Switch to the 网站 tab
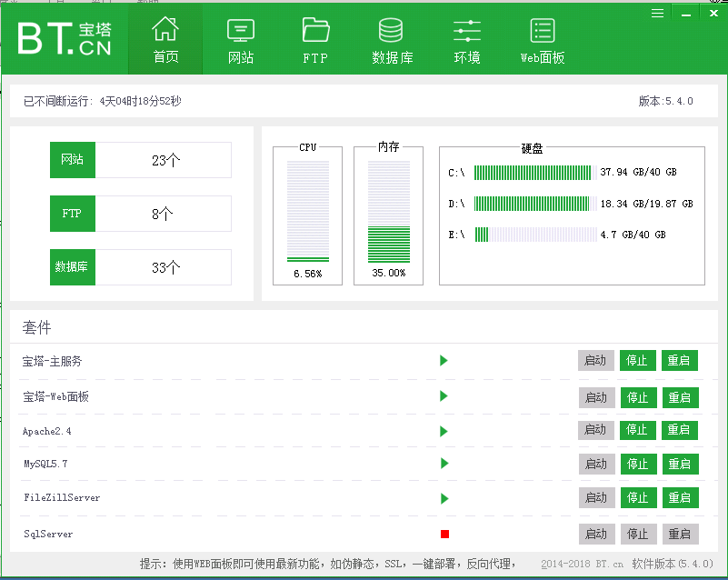The width and height of the screenshot is (728, 580). click(x=241, y=40)
